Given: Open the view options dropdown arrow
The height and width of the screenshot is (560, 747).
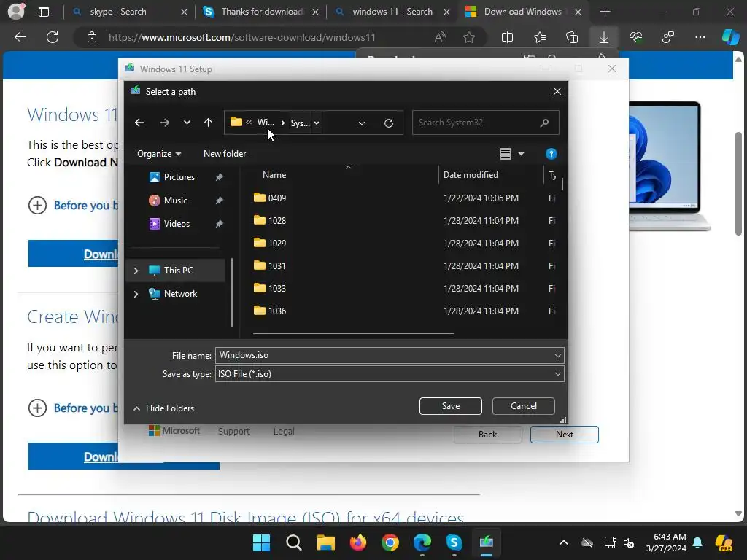Looking at the screenshot, I should 521,154.
